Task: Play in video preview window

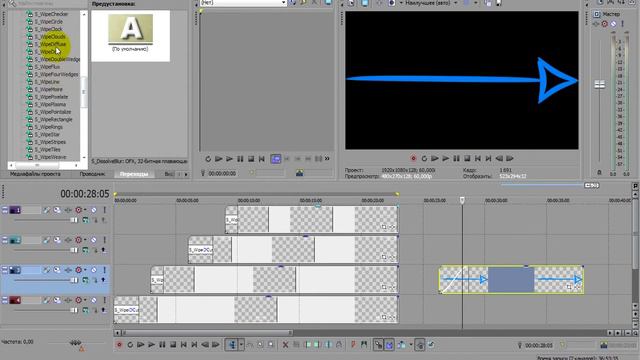Action: (x=446, y=158)
